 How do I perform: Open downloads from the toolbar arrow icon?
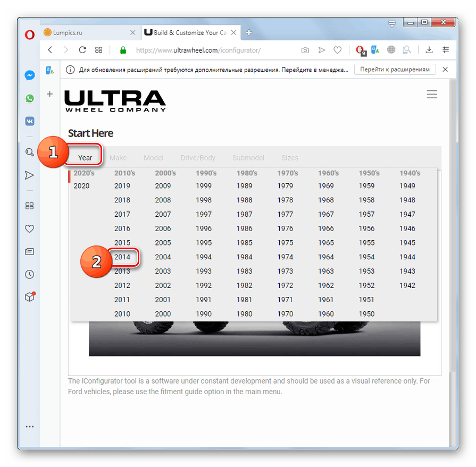click(x=429, y=49)
